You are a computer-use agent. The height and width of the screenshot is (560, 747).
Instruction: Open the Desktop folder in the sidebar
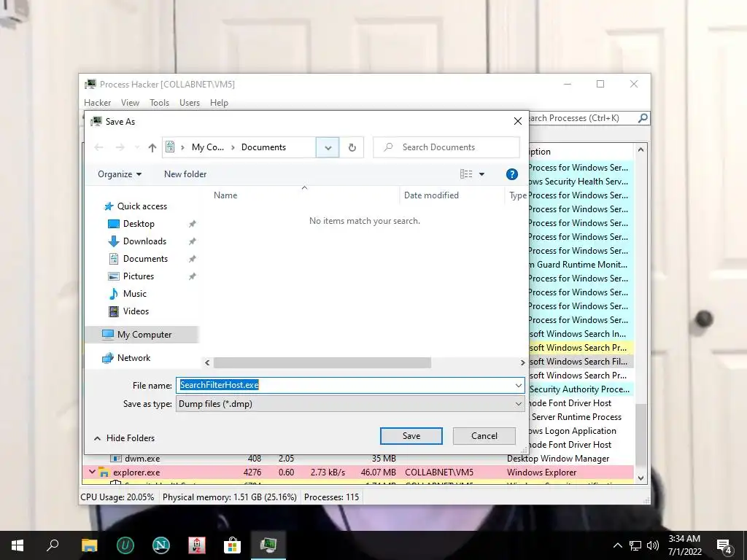point(139,224)
